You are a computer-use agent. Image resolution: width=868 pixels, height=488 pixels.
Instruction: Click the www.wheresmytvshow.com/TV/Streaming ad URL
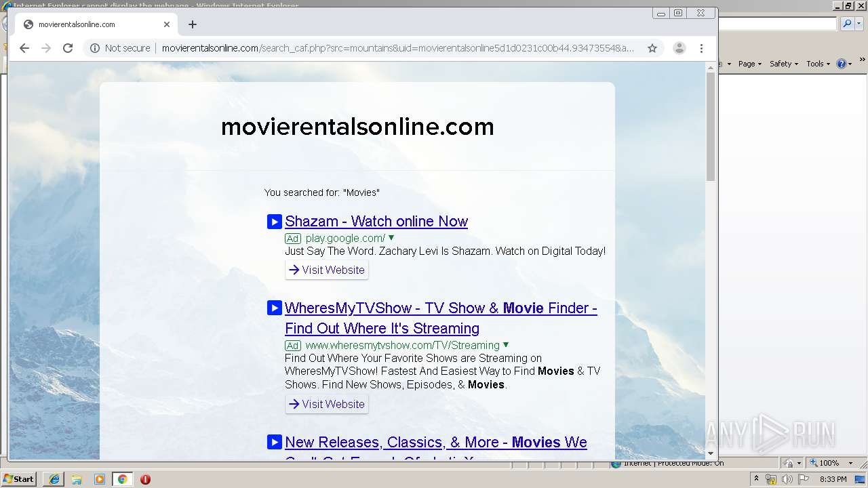[x=402, y=346]
